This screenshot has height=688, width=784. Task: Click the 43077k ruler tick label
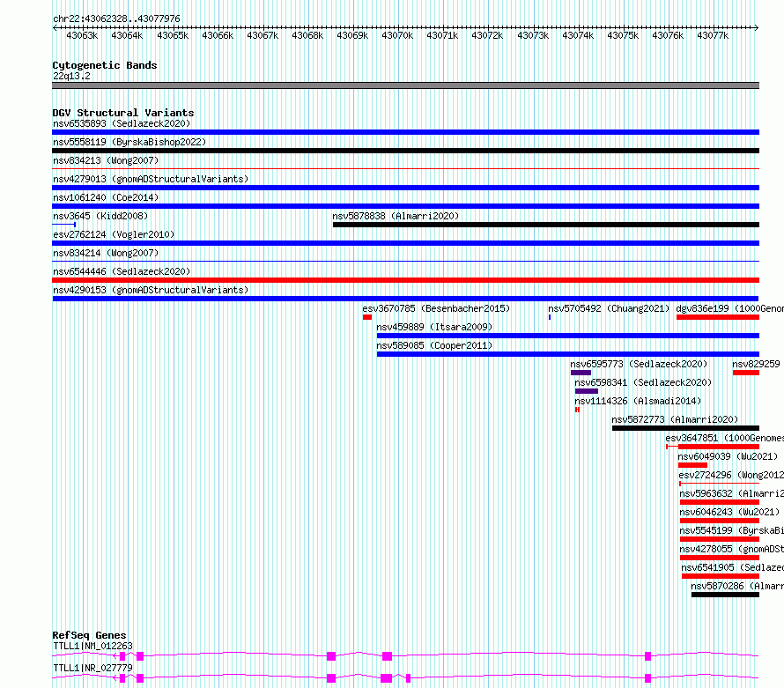click(x=713, y=35)
